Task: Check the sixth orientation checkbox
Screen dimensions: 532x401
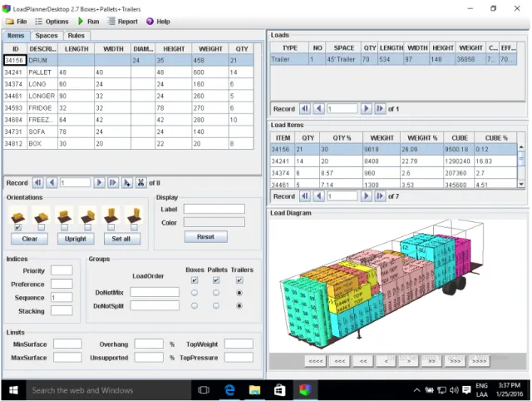Action: point(134,227)
